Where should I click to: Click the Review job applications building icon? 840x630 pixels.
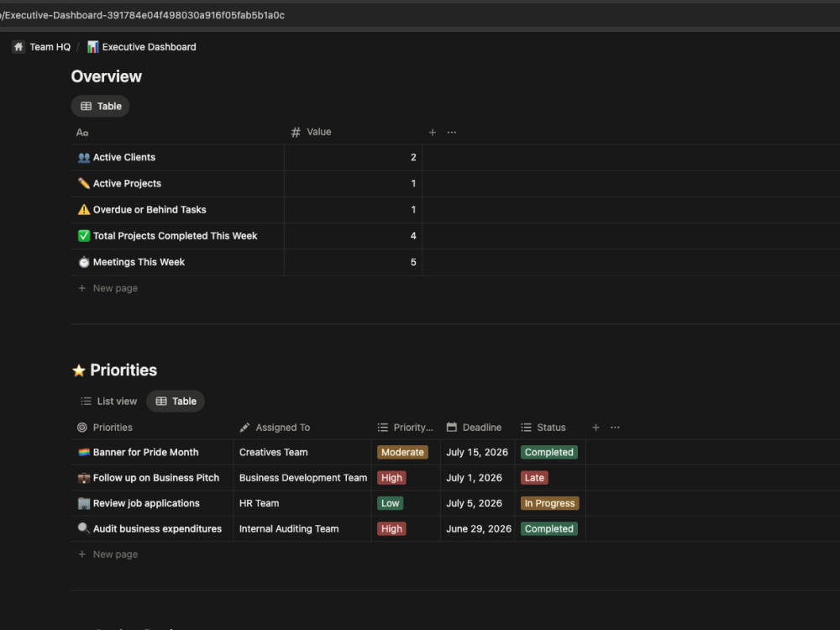(x=84, y=503)
